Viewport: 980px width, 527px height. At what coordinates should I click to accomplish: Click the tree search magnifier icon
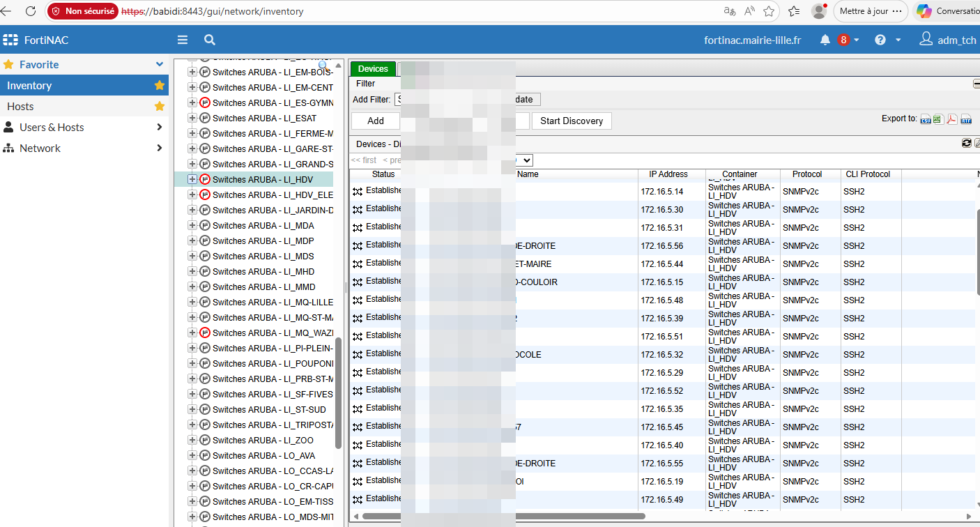tap(323, 65)
